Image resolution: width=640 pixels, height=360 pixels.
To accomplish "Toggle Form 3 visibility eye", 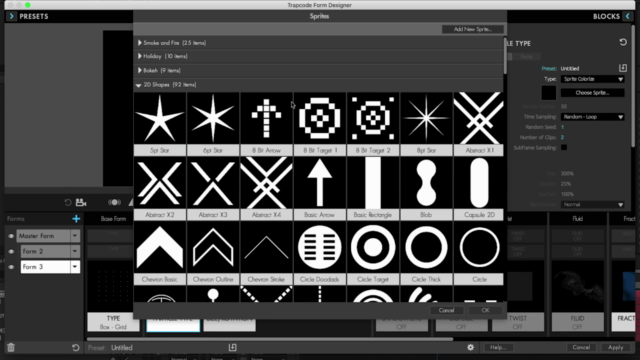I will coord(11,267).
